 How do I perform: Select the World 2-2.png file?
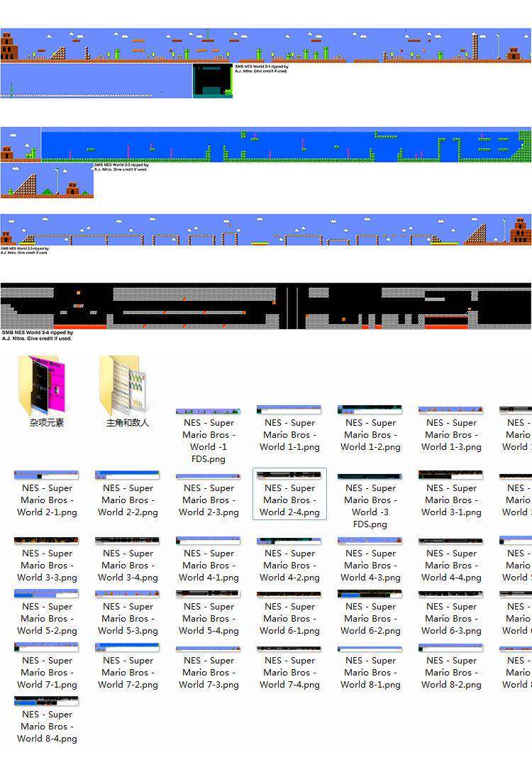pyautogui.click(x=128, y=494)
